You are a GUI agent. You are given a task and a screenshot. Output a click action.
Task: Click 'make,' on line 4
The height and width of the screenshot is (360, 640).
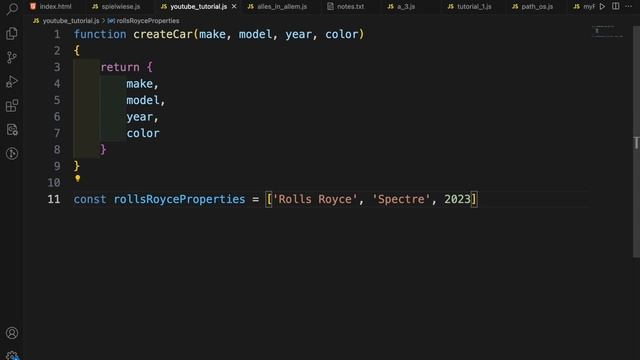click(142, 84)
